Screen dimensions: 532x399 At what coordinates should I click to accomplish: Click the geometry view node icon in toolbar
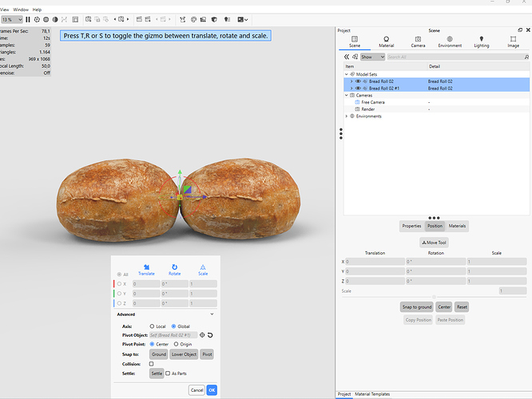tap(183, 20)
